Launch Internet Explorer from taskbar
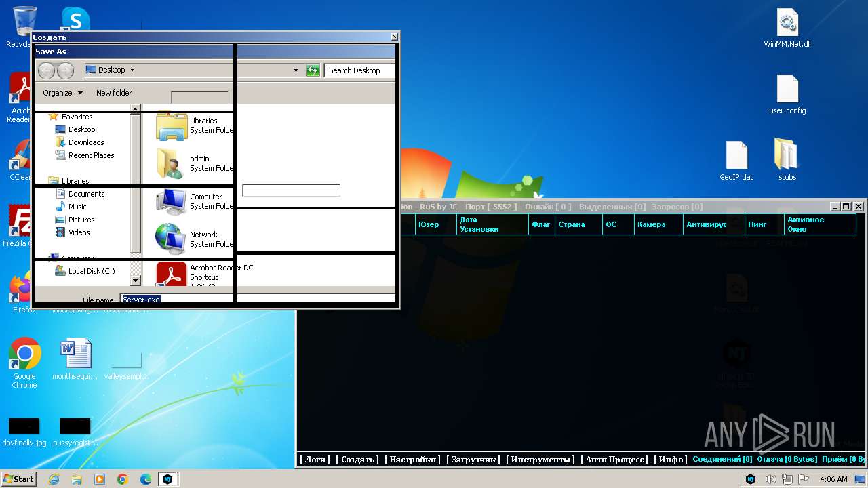The height and width of the screenshot is (488, 868). (x=54, y=479)
